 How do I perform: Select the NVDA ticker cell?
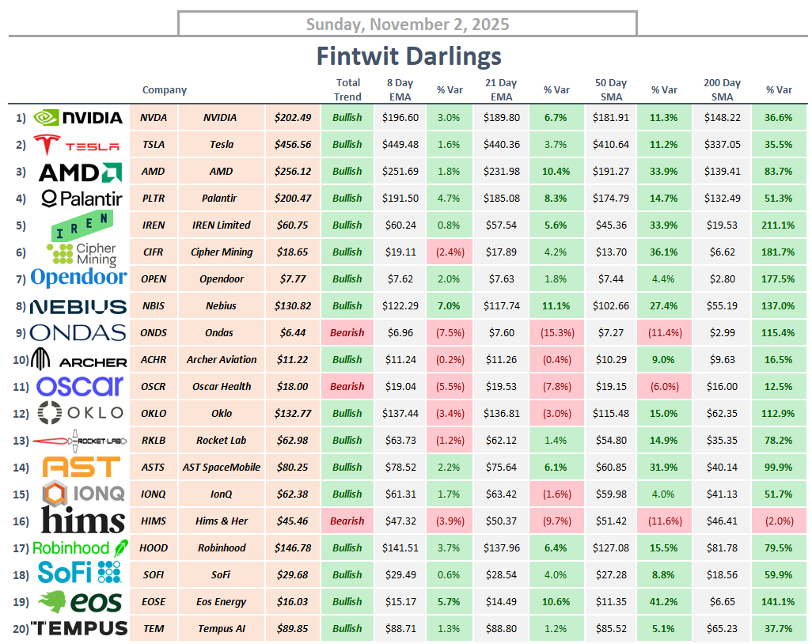154,118
